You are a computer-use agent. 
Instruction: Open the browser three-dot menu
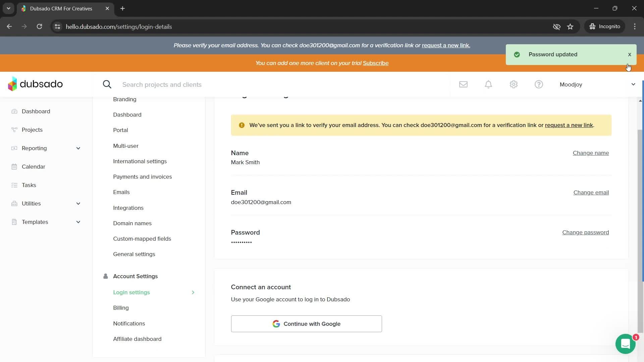pos(635,26)
